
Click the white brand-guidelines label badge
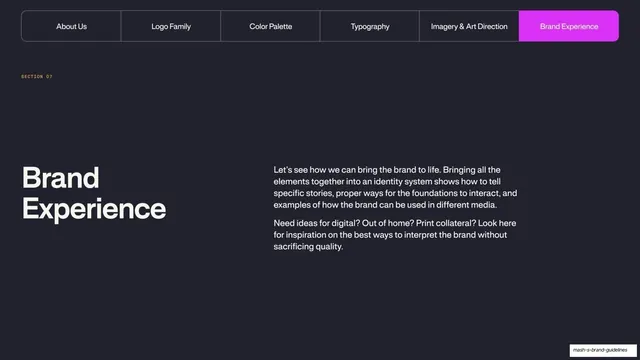click(603, 350)
